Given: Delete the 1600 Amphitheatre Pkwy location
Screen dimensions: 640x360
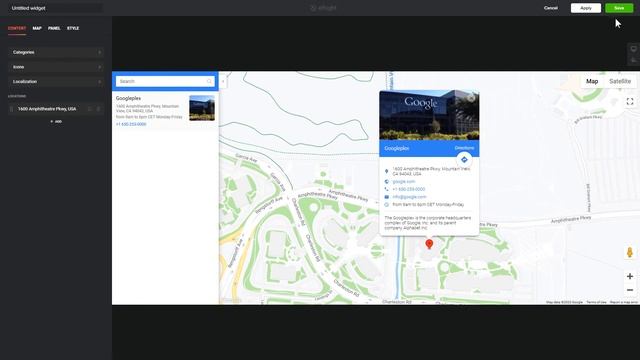Looking at the screenshot, I should pyautogui.click(x=98, y=109).
